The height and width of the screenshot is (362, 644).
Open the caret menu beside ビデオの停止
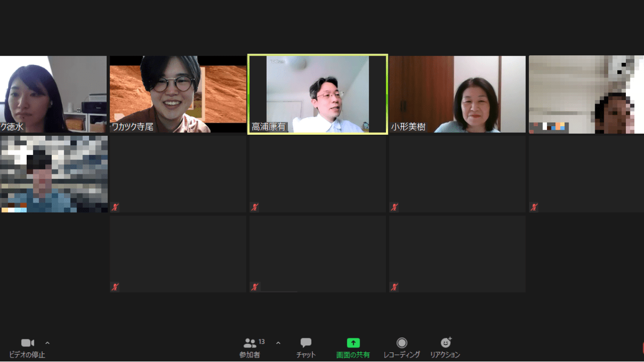(47, 343)
